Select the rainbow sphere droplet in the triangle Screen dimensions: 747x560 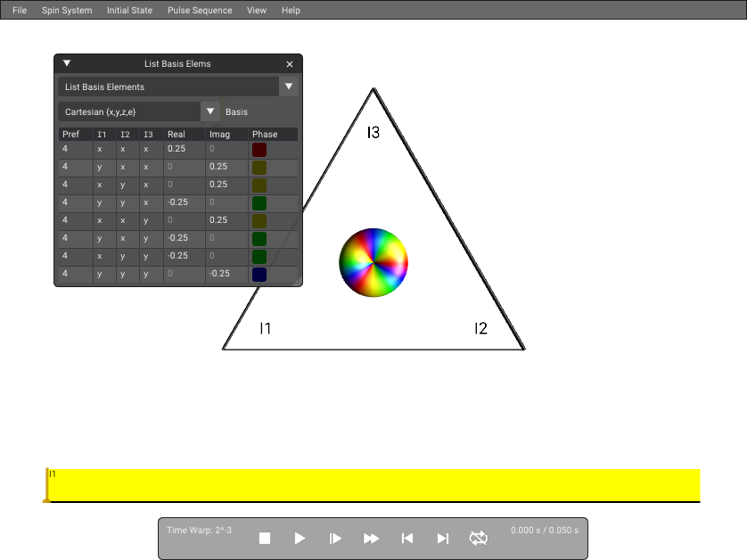coord(373,262)
